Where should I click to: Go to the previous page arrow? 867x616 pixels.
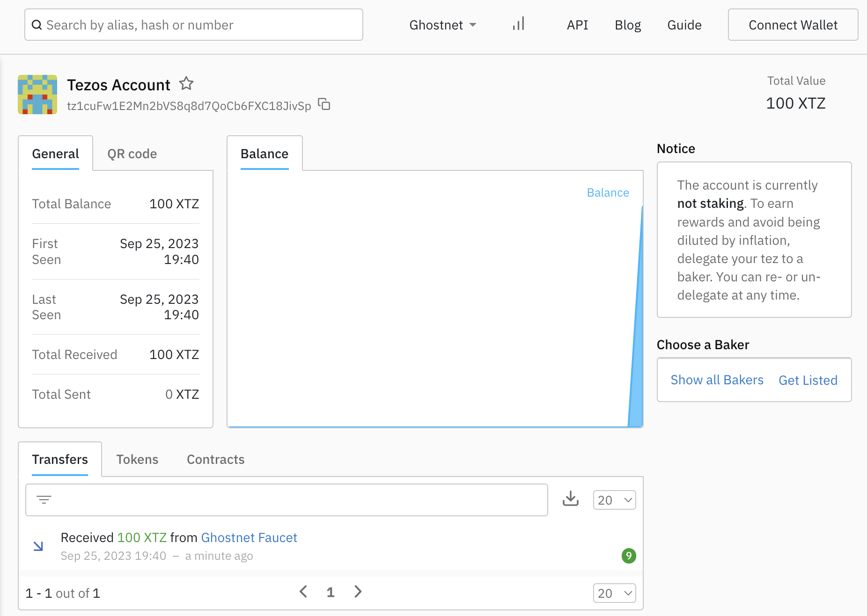303,592
